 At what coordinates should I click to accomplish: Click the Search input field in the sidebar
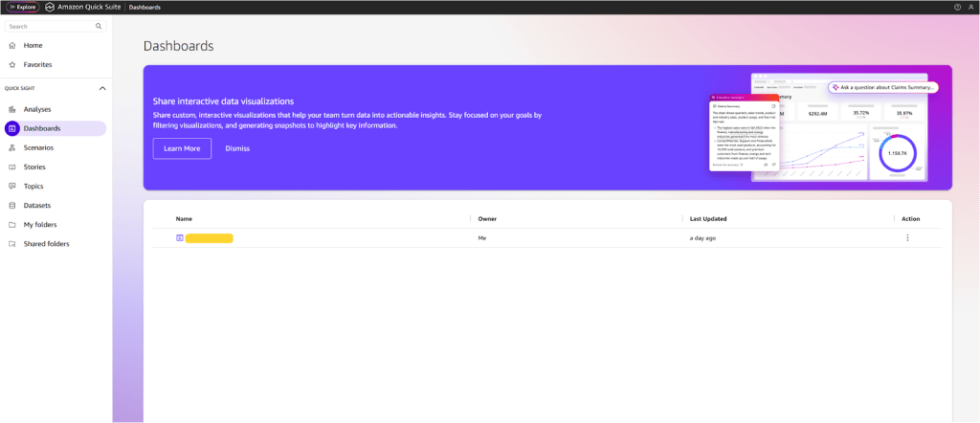48,27
